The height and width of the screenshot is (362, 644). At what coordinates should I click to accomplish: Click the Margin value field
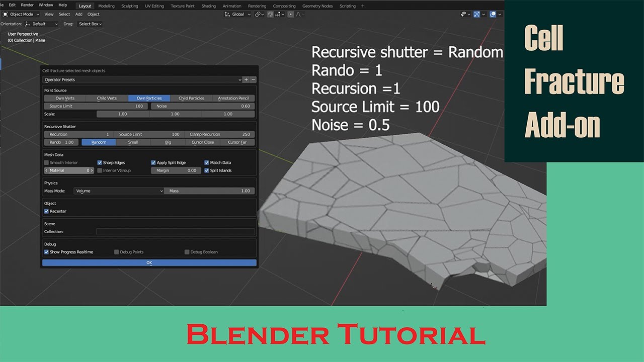(x=176, y=170)
